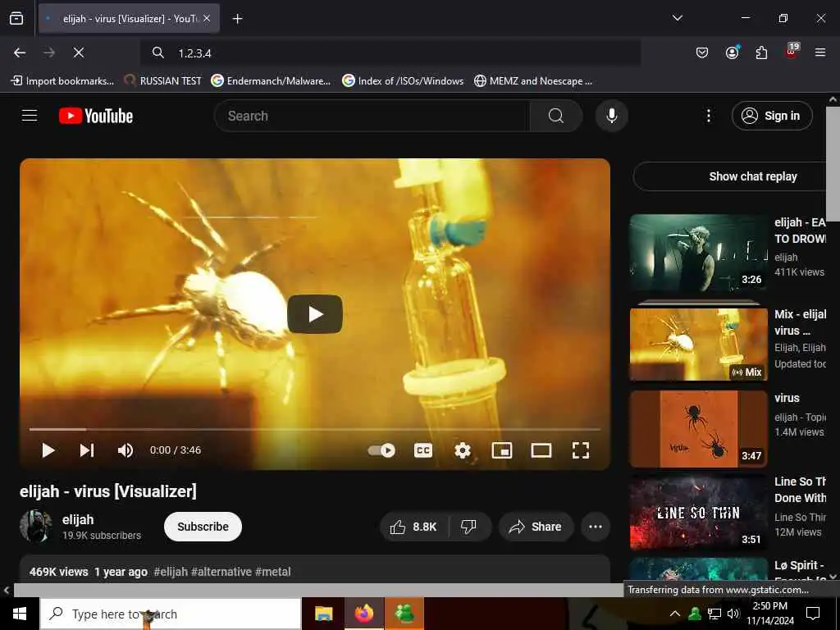Open Import bookmarks... bookmark
Viewport: 840px width, 630px height.
point(62,81)
